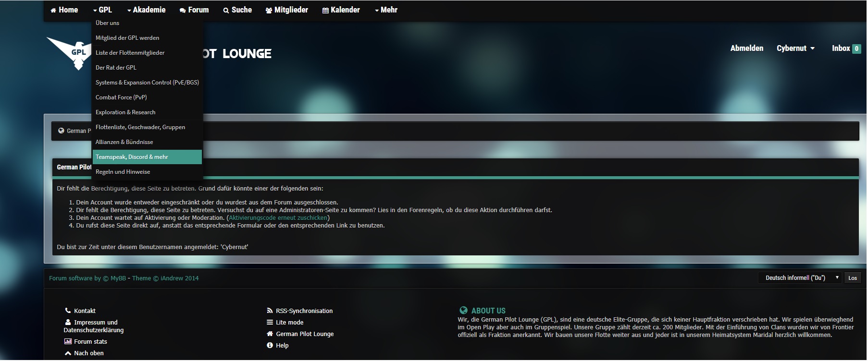Viewport: 868px width, 361px height.
Task: Choose Exploration & Research from GPL menu
Action: [x=125, y=112]
